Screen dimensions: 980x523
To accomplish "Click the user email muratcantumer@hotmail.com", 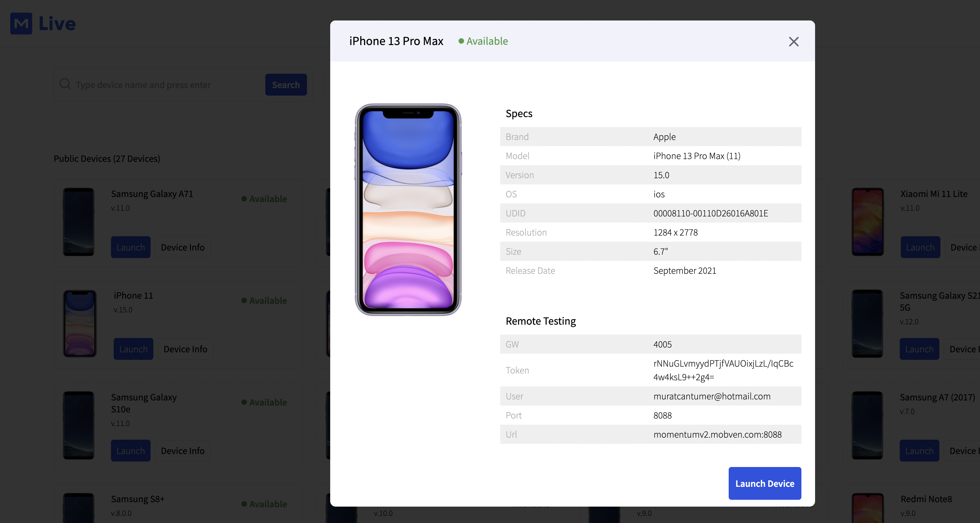I will point(712,396).
